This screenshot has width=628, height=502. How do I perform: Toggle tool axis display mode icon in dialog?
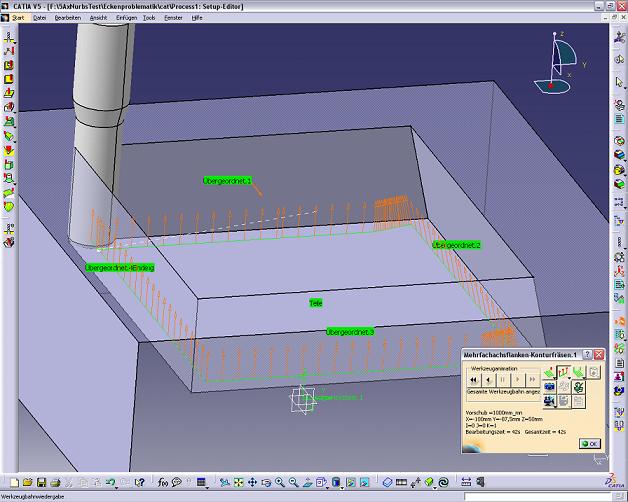[x=564, y=372]
